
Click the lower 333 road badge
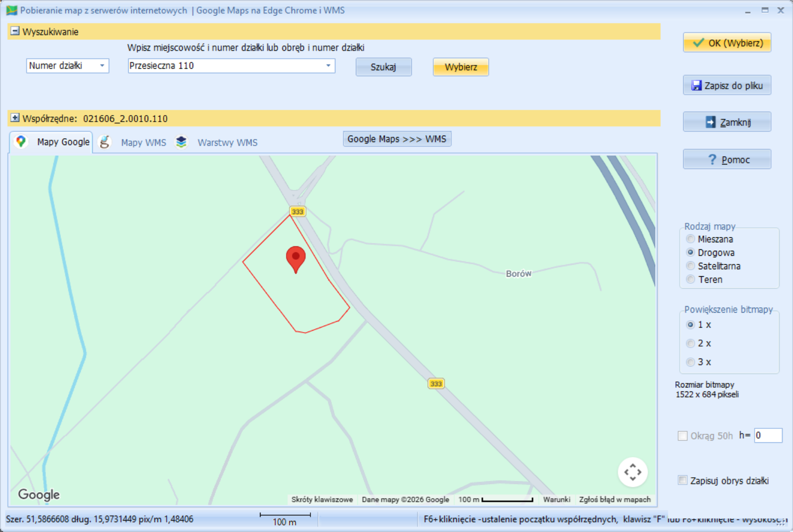pos(436,383)
